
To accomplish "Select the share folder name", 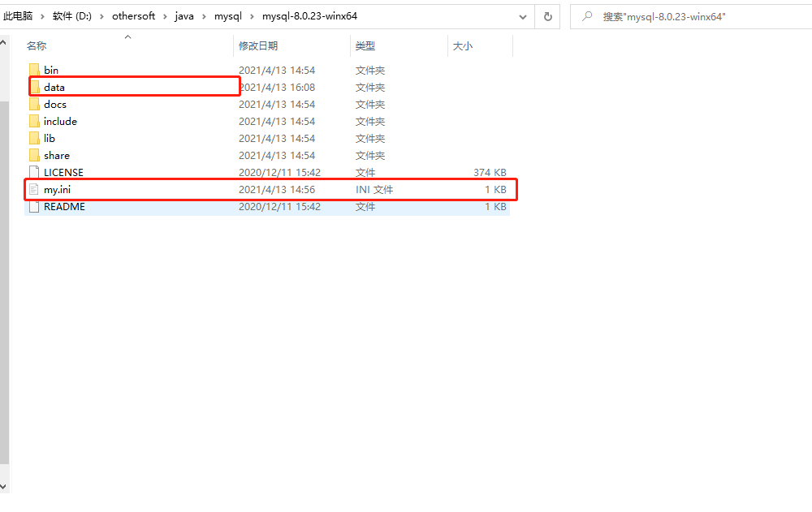I will coord(57,155).
